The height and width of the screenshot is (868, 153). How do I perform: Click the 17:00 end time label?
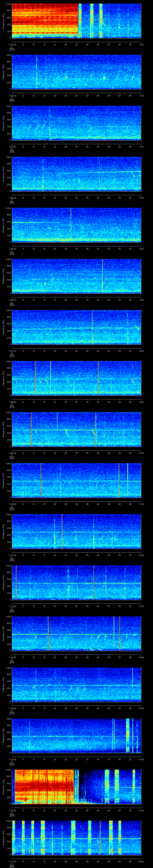click(x=141, y=810)
